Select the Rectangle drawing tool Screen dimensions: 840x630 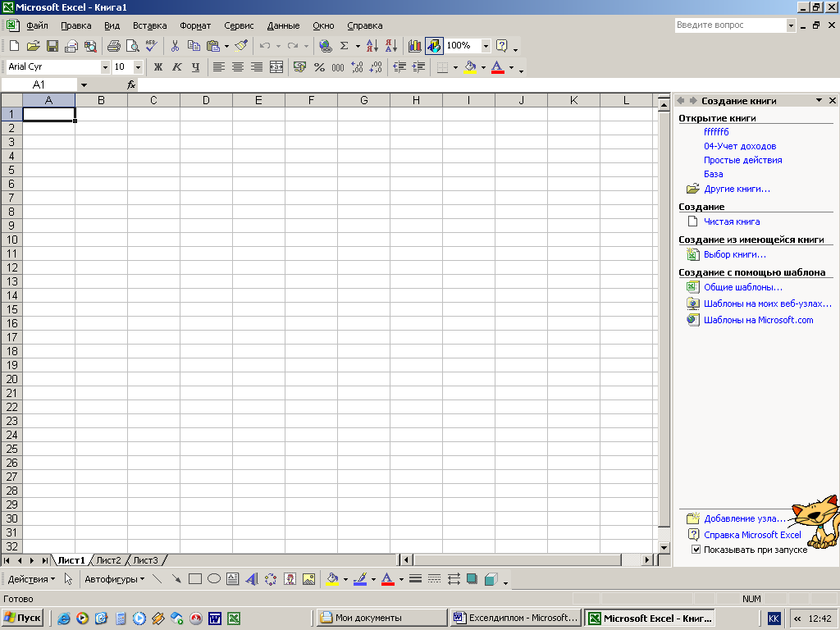click(x=195, y=579)
